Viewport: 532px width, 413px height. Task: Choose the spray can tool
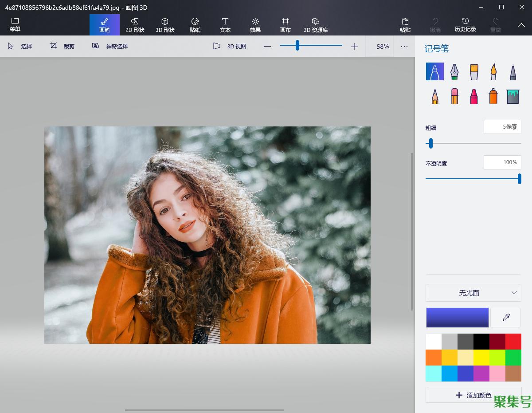493,96
